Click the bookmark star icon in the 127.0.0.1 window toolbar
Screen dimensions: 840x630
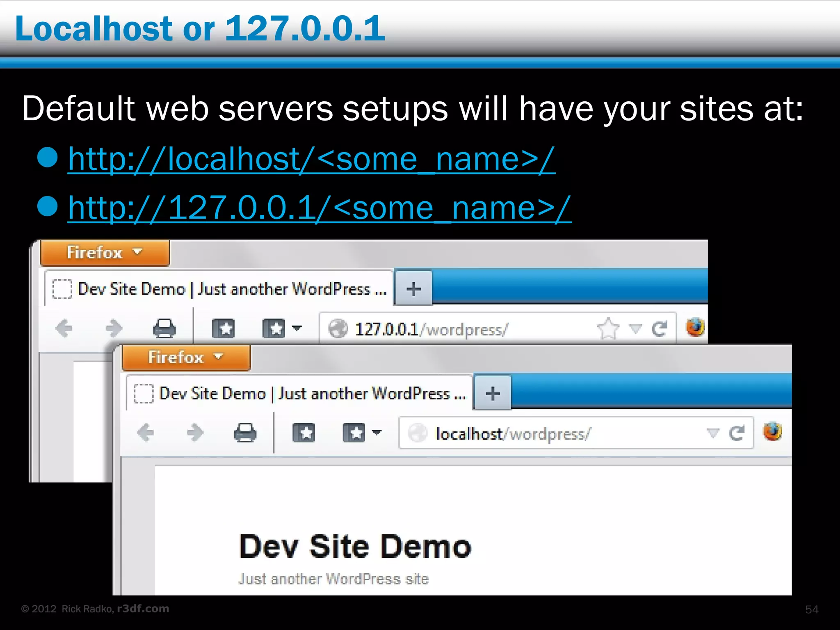[224, 329]
